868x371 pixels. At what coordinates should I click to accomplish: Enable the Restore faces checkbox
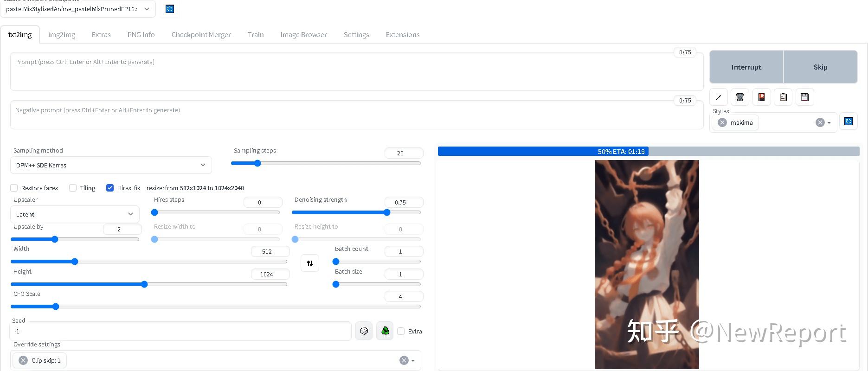[x=14, y=188]
